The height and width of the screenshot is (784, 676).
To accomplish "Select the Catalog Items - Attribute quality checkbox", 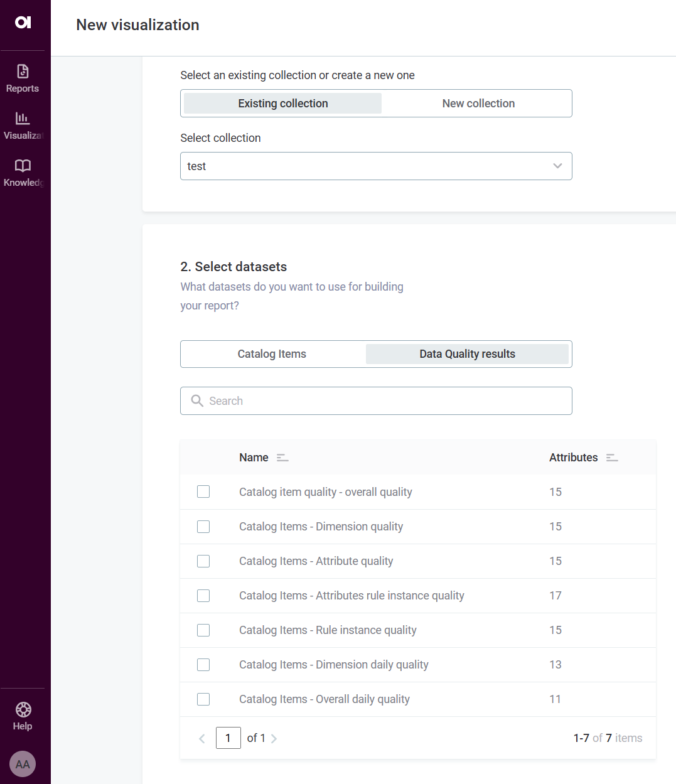I will click(203, 561).
